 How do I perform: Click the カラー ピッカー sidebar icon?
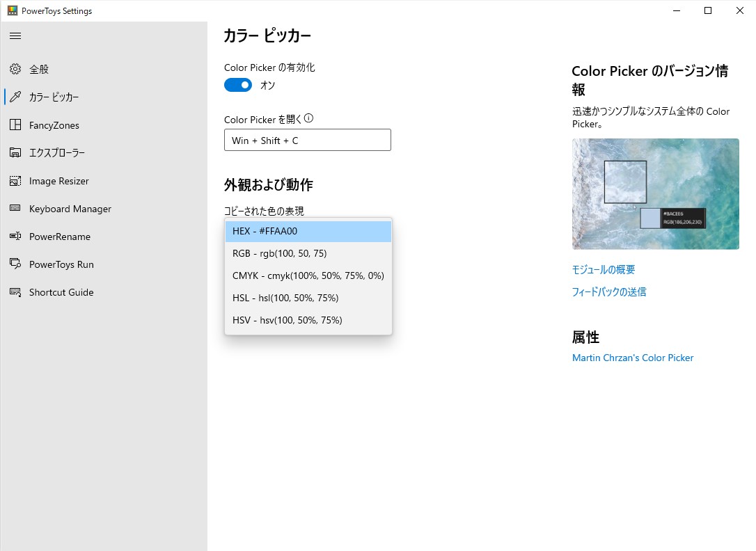15,97
